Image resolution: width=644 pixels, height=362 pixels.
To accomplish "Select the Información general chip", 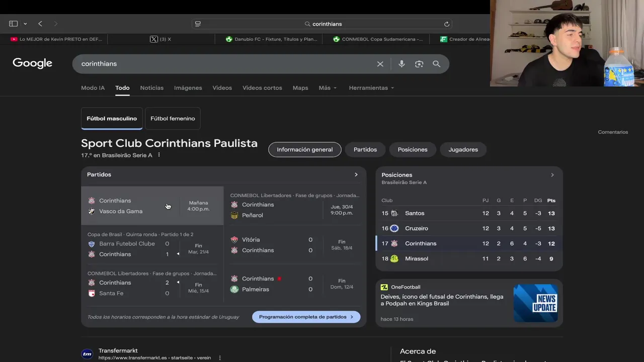I will (304, 149).
